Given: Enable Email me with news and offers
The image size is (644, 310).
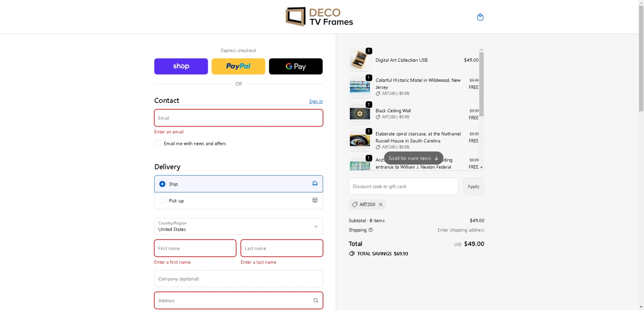Looking at the screenshot, I should 158,143.
